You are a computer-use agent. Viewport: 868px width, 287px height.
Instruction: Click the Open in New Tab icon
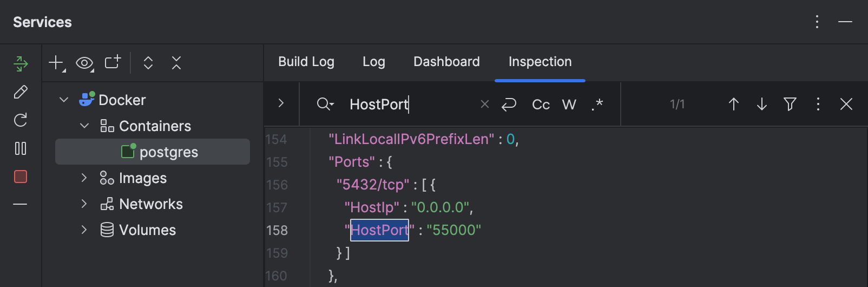point(113,63)
